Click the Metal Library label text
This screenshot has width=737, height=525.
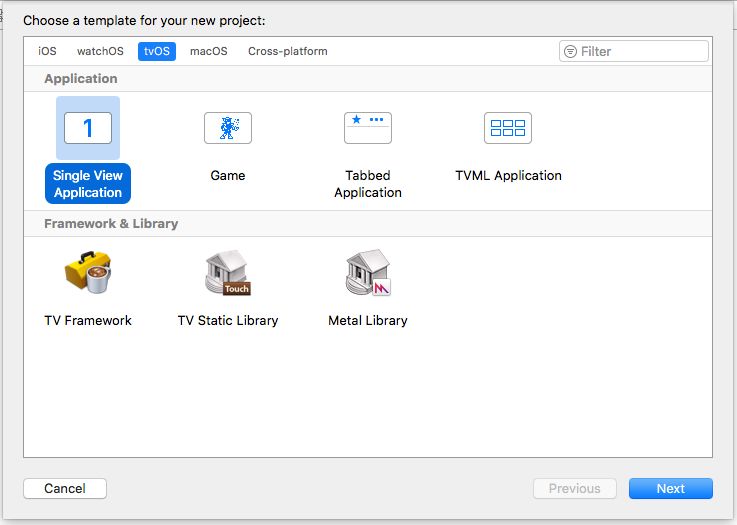click(368, 321)
